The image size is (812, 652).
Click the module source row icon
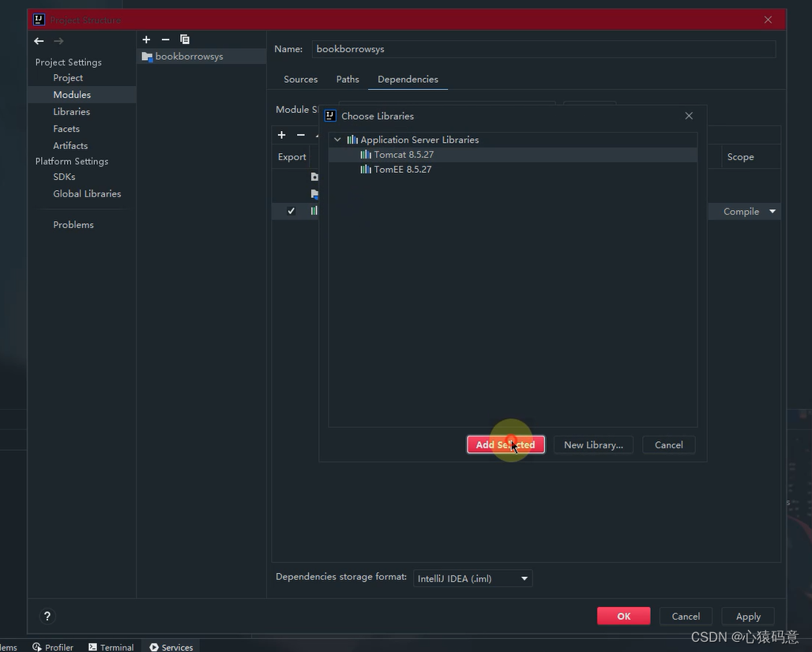[314, 194]
